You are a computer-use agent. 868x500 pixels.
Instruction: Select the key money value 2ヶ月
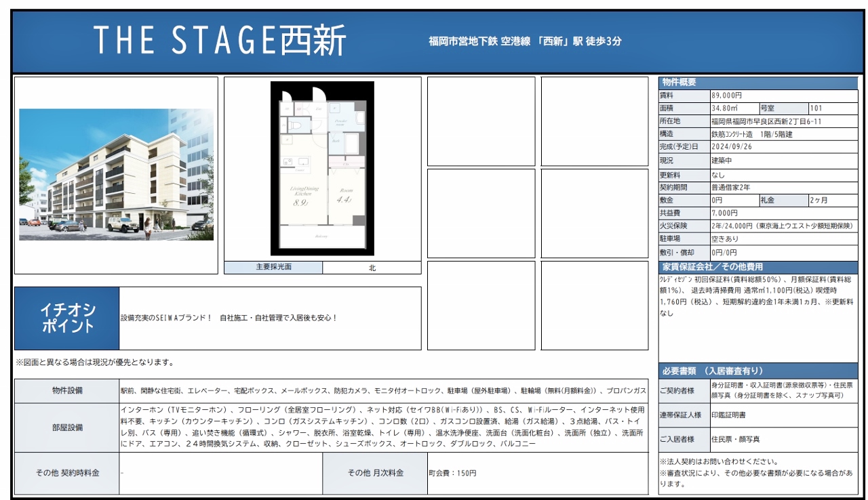819,201
